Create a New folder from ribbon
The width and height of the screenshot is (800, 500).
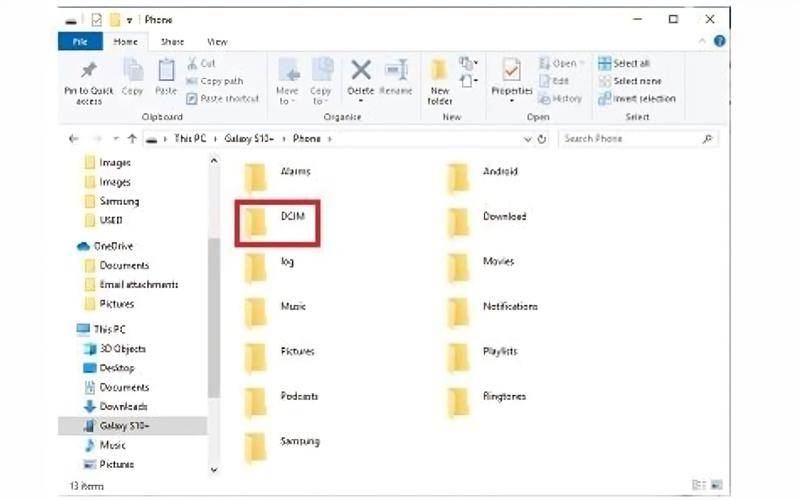click(440, 78)
